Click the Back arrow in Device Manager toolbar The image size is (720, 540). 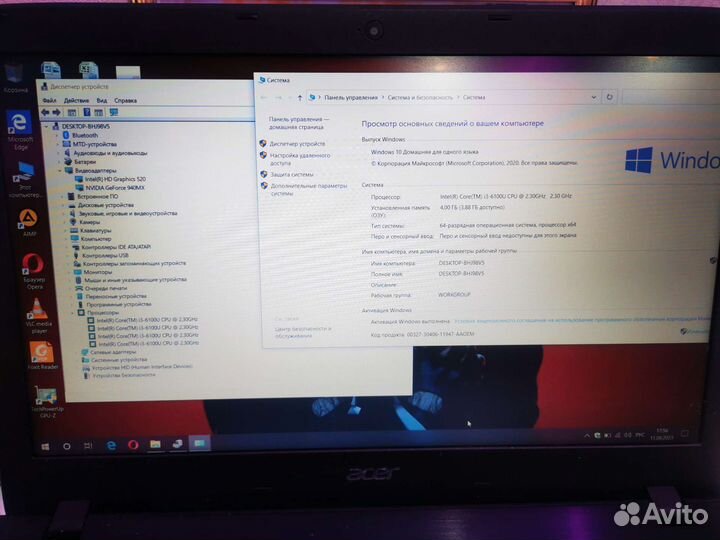coord(45,112)
